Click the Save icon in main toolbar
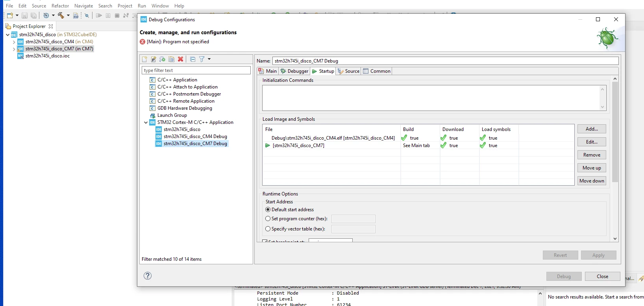This screenshot has height=306, width=644. click(24, 15)
